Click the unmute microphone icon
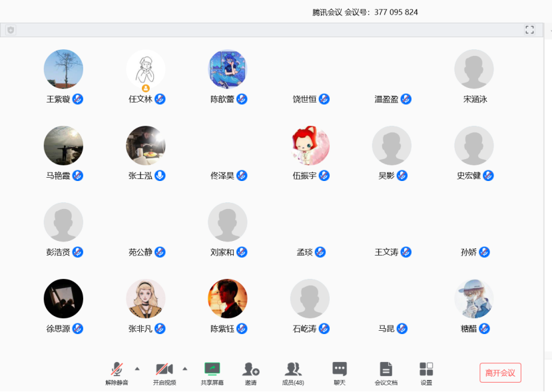Viewport: 552px width, 392px height. pos(117,369)
